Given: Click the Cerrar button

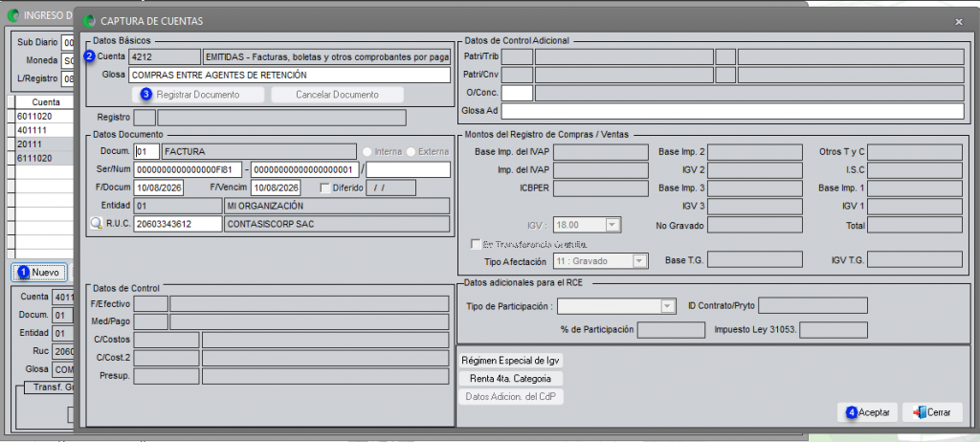Looking at the screenshot, I should click(x=932, y=412).
